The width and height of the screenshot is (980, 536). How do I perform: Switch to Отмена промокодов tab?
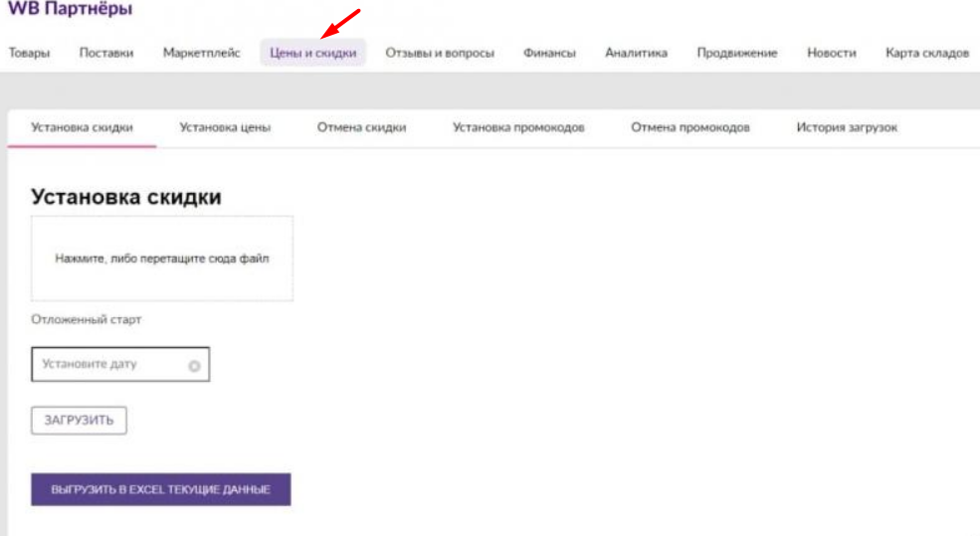click(690, 127)
